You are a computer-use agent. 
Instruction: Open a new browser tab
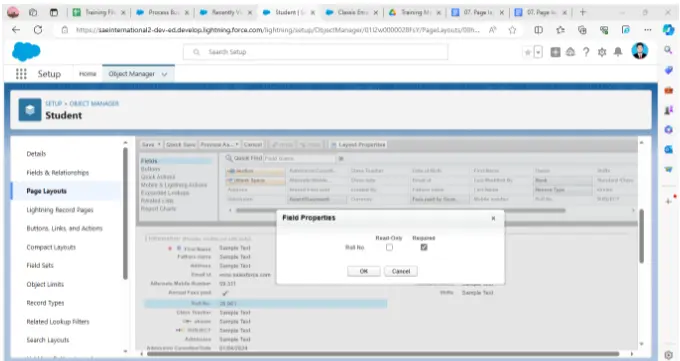click(x=583, y=12)
